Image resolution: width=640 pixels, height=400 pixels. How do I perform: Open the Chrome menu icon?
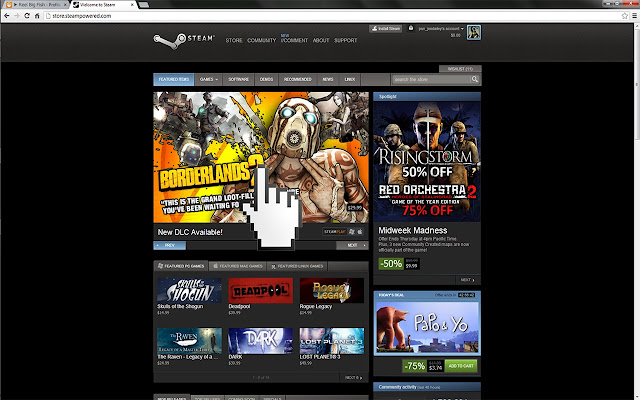[x=635, y=16]
